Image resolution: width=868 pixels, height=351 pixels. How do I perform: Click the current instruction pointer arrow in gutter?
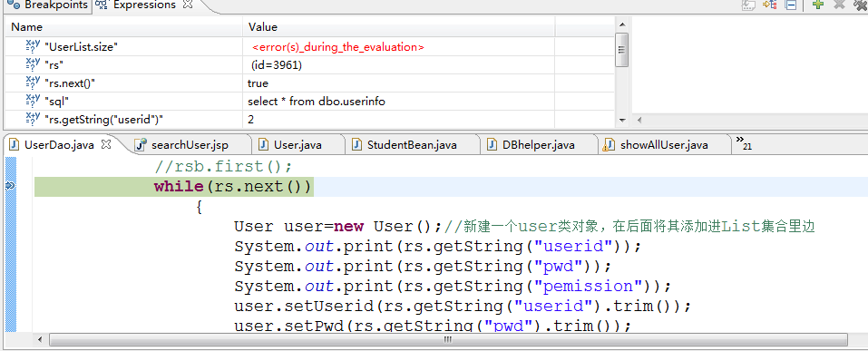(x=9, y=187)
